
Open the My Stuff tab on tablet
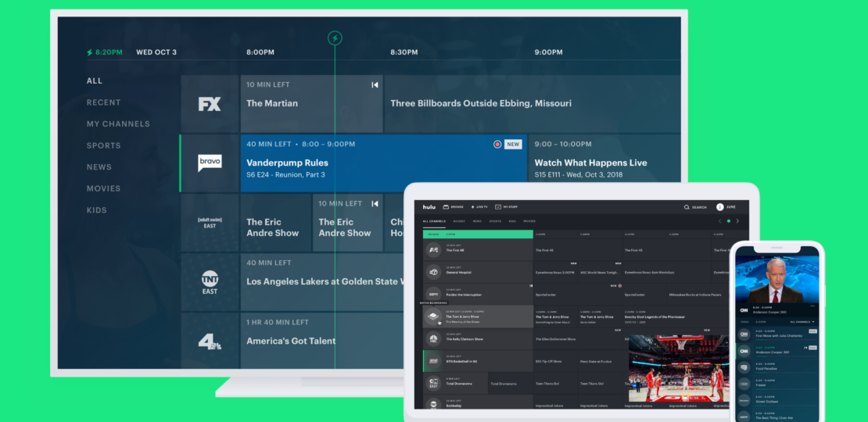[506, 207]
